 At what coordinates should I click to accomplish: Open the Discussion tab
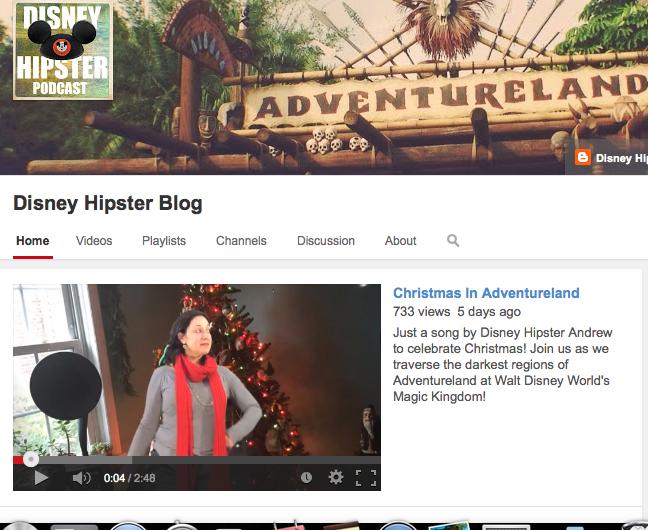point(326,241)
